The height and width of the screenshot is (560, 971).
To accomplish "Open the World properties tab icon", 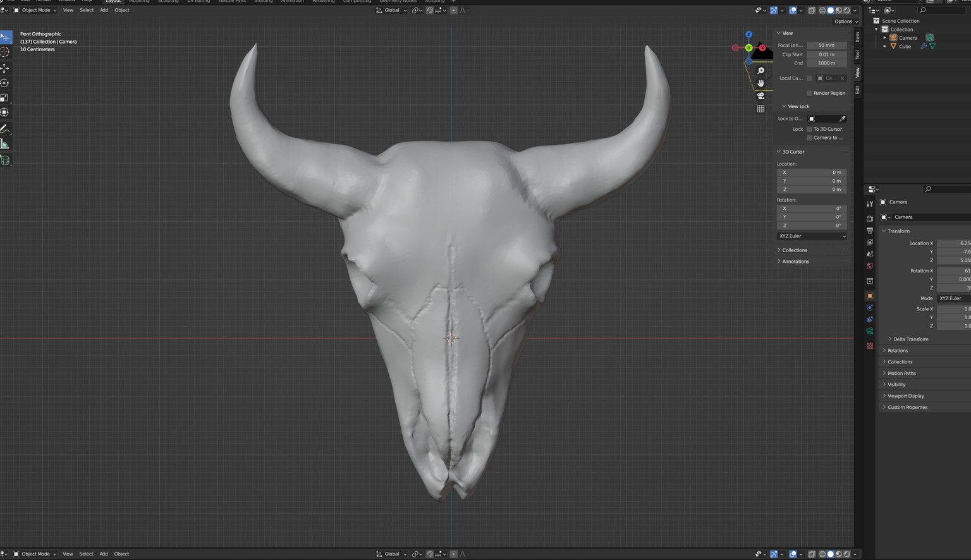I will pyautogui.click(x=870, y=266).
